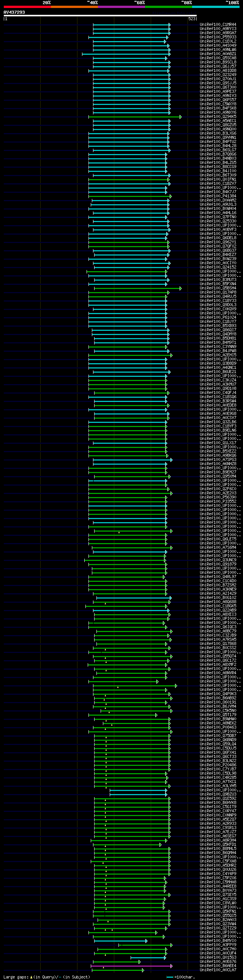Select label UniRef100_Q0UU26
Screen dimensions: 243x980
click(218, 870)
